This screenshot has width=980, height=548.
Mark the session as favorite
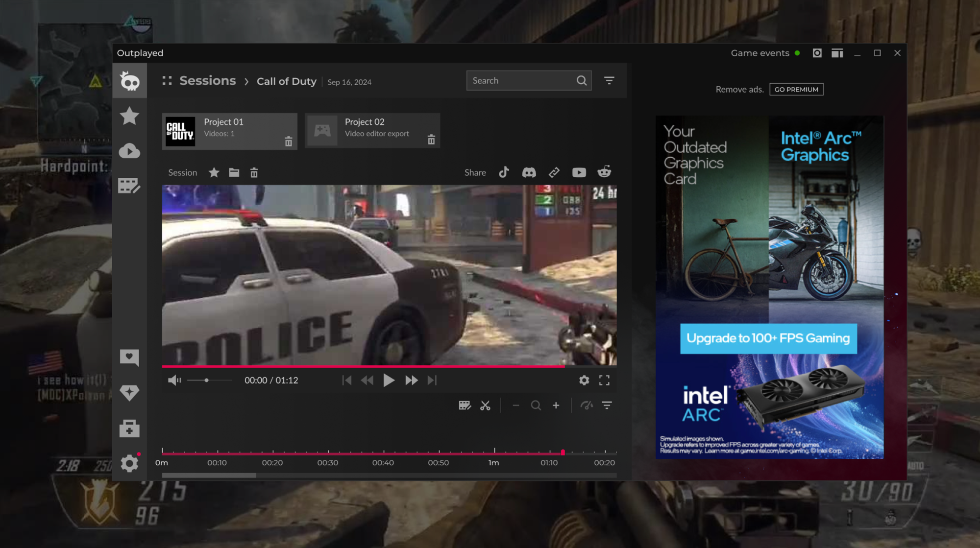(x=214, y=172)
